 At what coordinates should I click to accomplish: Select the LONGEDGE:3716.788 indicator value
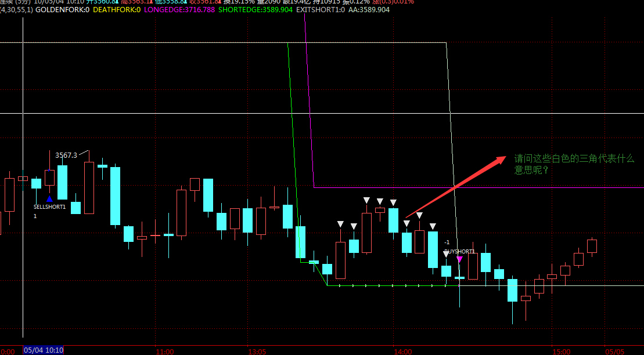click(179, 9)
